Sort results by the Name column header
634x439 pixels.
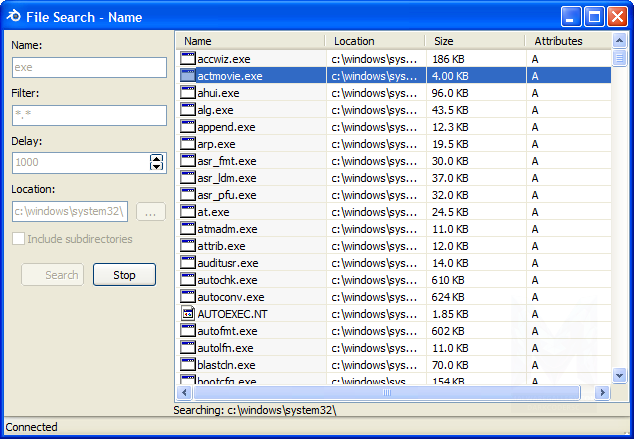click(x=250, y=41)
